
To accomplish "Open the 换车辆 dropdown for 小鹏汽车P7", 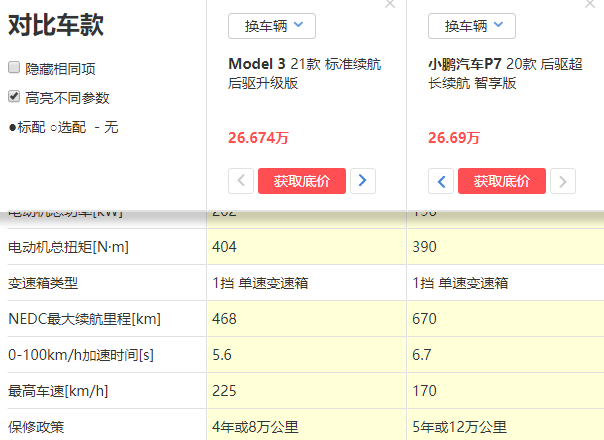I will coord(472,26).
